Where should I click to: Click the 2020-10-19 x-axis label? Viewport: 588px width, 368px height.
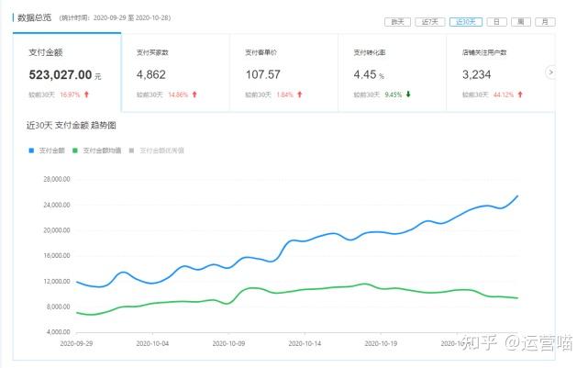(381, 343)
